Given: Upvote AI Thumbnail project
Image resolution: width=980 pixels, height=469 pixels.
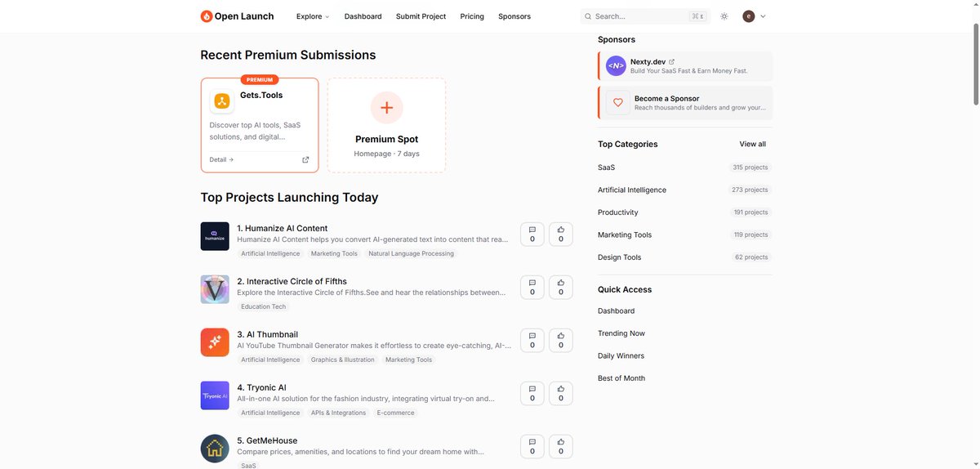Looking at the screenshot, I should (x=561, y=341).
